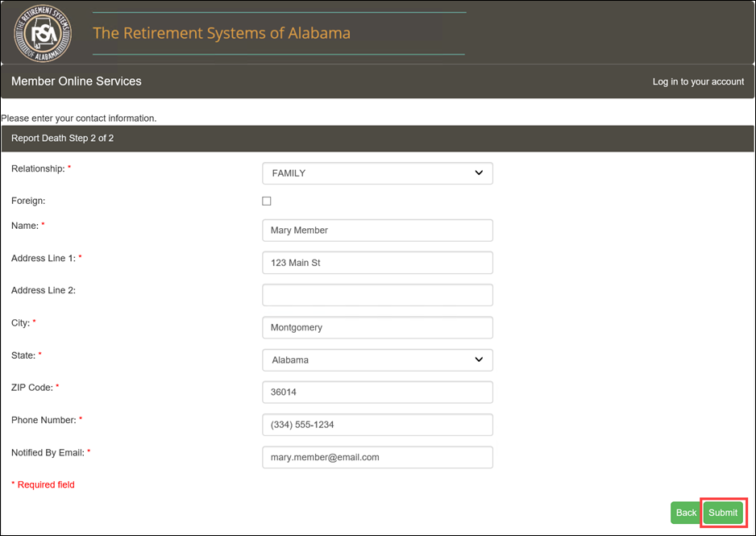Click the Member Online Services heading
The image size is (756, 536).
[x=77, y=81]
